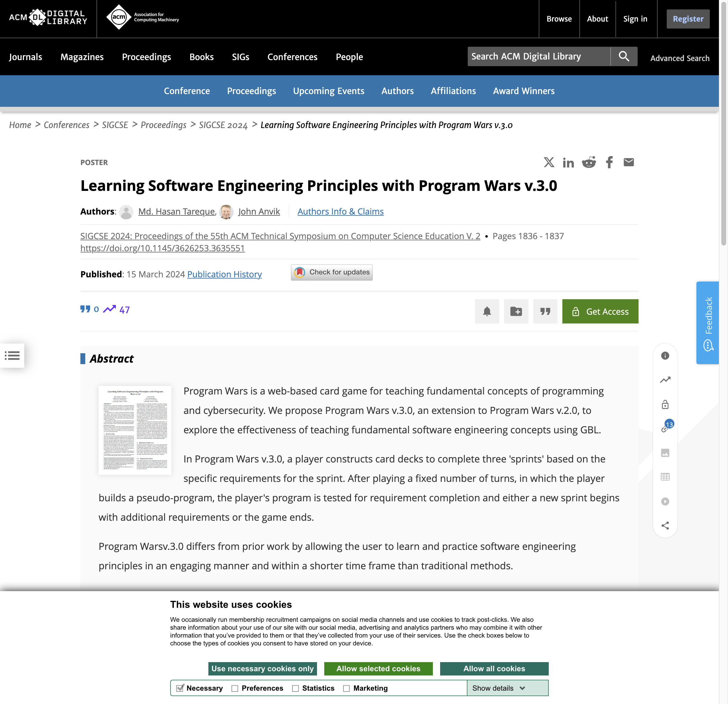Screen dimensions: 728x704
Task: Click the Get Access button
Action: [600, 311]
